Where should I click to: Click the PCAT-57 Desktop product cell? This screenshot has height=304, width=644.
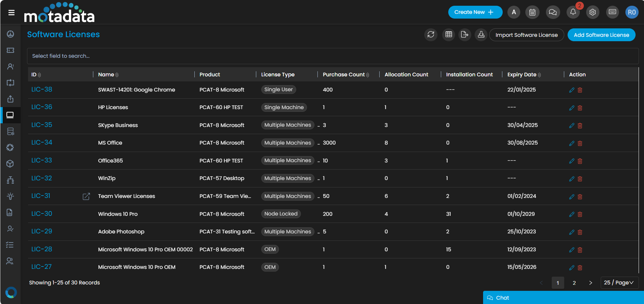click(222, 178)
